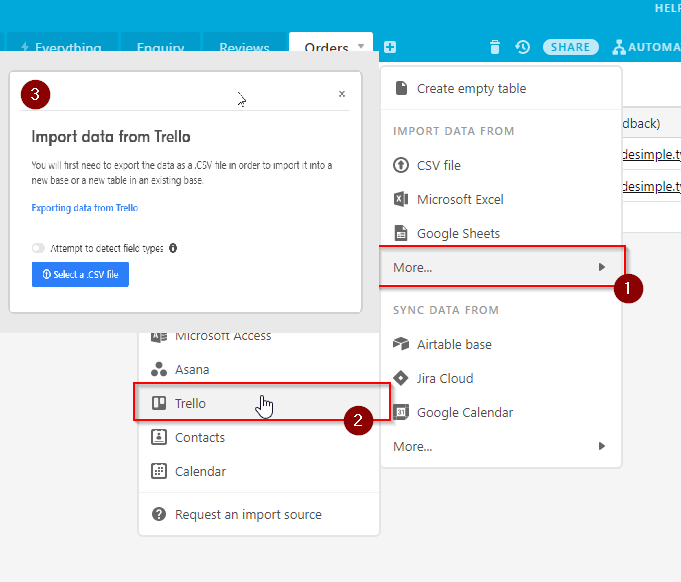Open the Orders tab dropdown arrow
Screen dimensions: 681x582
point(360,46)
